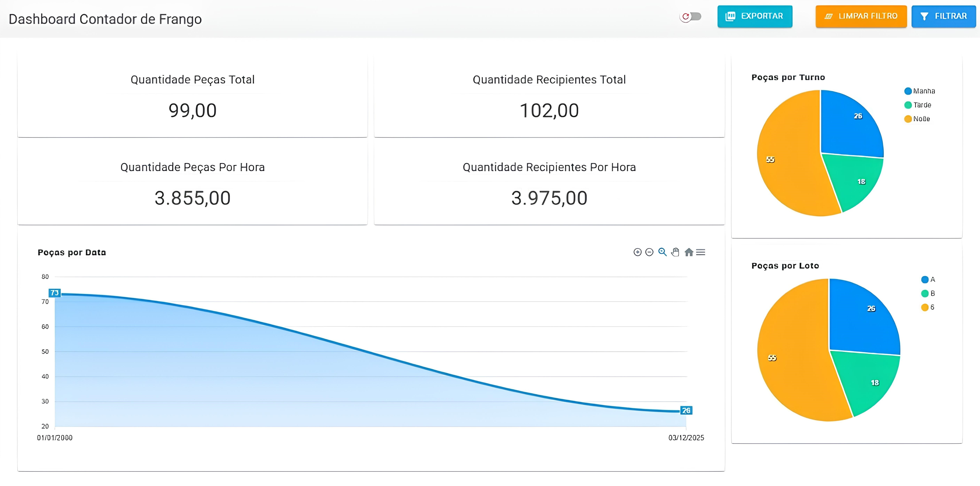Open the chart hamburger menu
Image resolution: width=980 pixels, height=486 pixels.
701,252
